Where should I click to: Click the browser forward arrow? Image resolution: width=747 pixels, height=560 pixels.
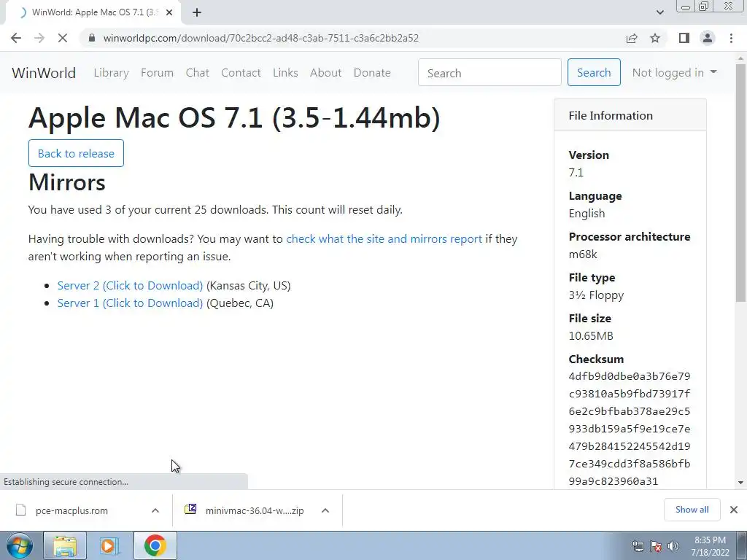pos(39,38)
